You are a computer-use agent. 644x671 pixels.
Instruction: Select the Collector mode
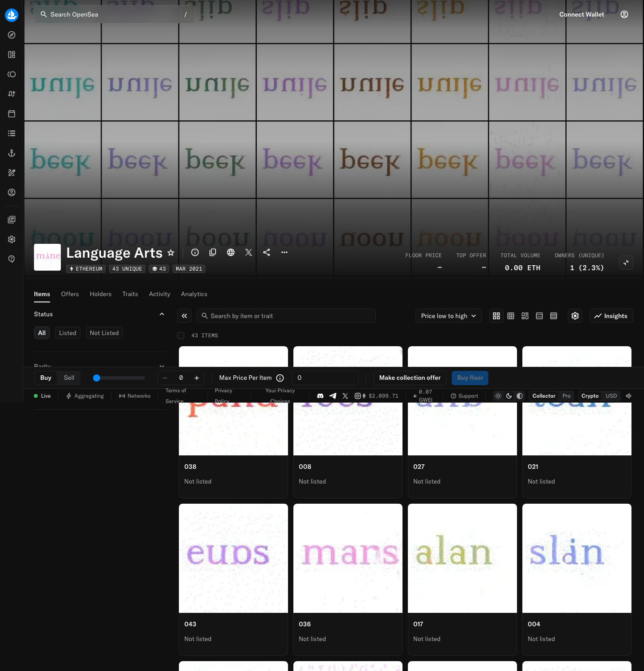click(x=544, y=396)
